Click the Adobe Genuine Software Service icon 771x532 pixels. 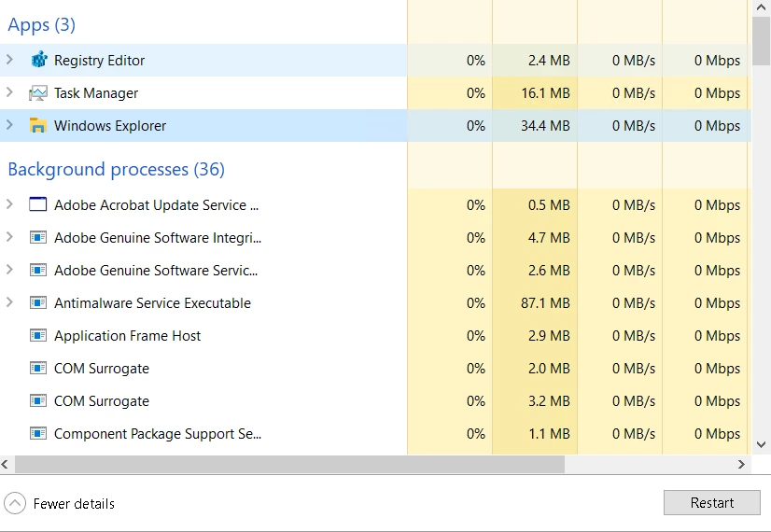click(38, 270)
